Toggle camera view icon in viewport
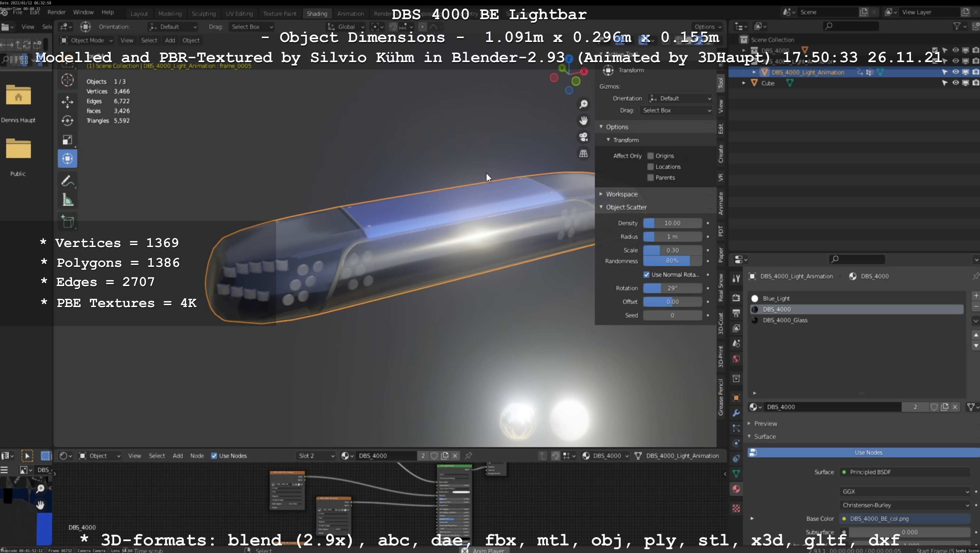The image size is (980, 553). 583,137
